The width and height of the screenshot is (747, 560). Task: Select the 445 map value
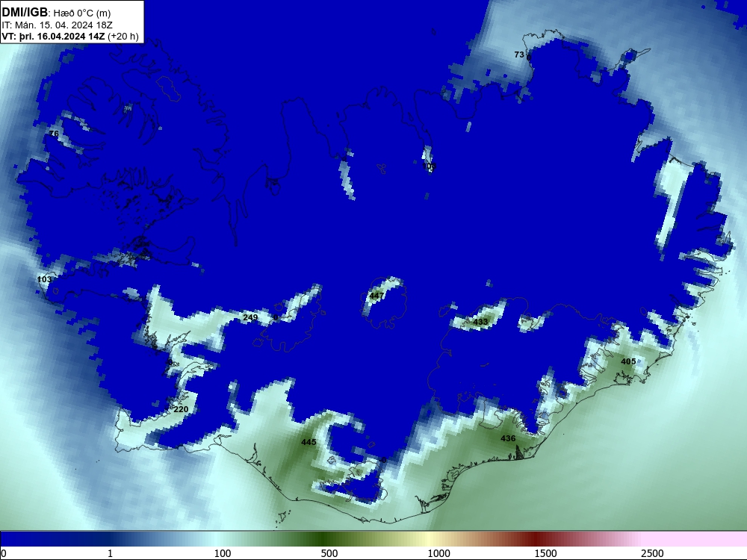click(309, 442)
